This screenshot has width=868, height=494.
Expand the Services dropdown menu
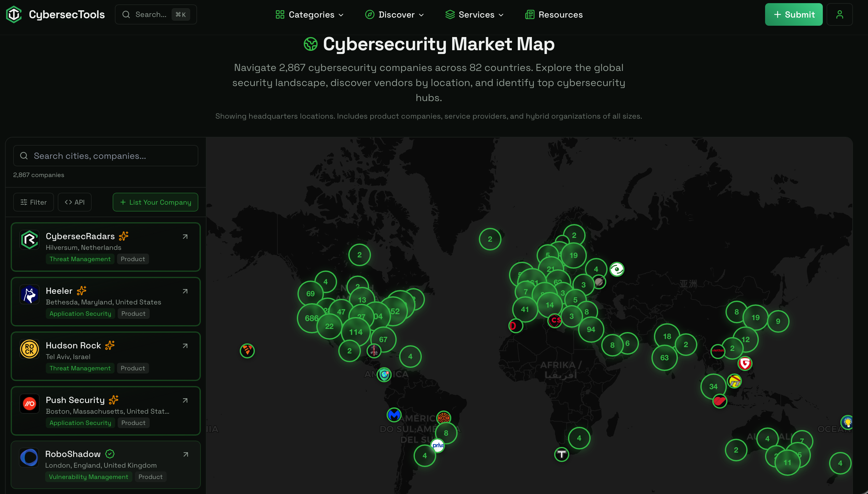coord(474,14)
